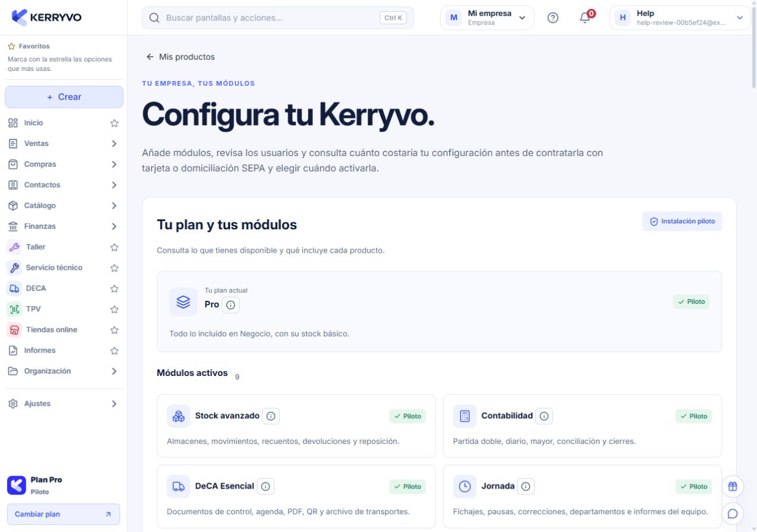757x532 pixels.
Task: Open the gift icon floating button
Action: coord(733,486)
